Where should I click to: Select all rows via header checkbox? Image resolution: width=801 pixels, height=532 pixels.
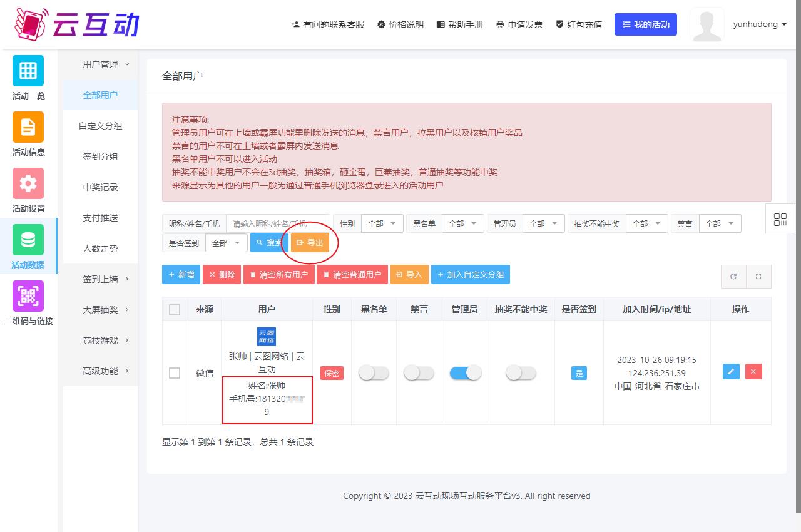[175, 310]
